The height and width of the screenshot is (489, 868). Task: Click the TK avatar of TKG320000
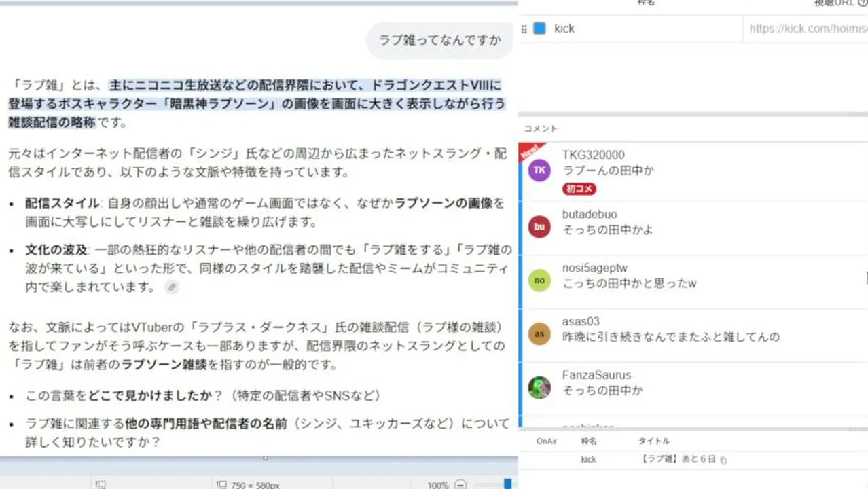[x=539, y=170]
